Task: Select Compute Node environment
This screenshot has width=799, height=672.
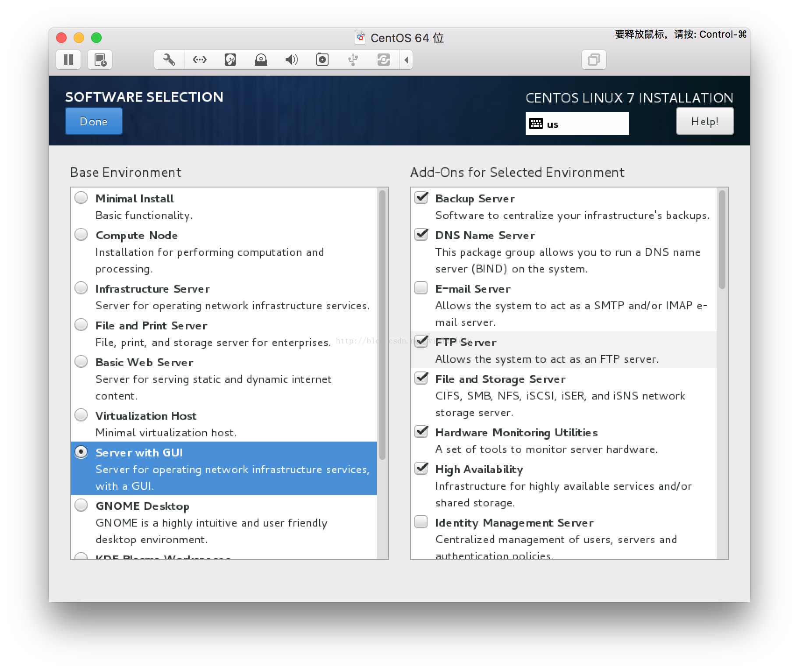Action: [81, 235]
